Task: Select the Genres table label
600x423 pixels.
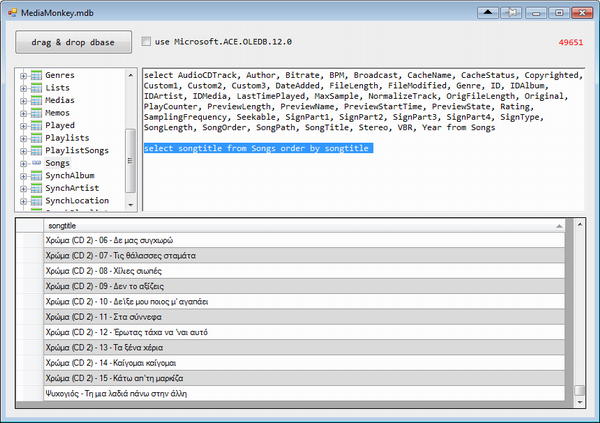Action: click(60, 75)
